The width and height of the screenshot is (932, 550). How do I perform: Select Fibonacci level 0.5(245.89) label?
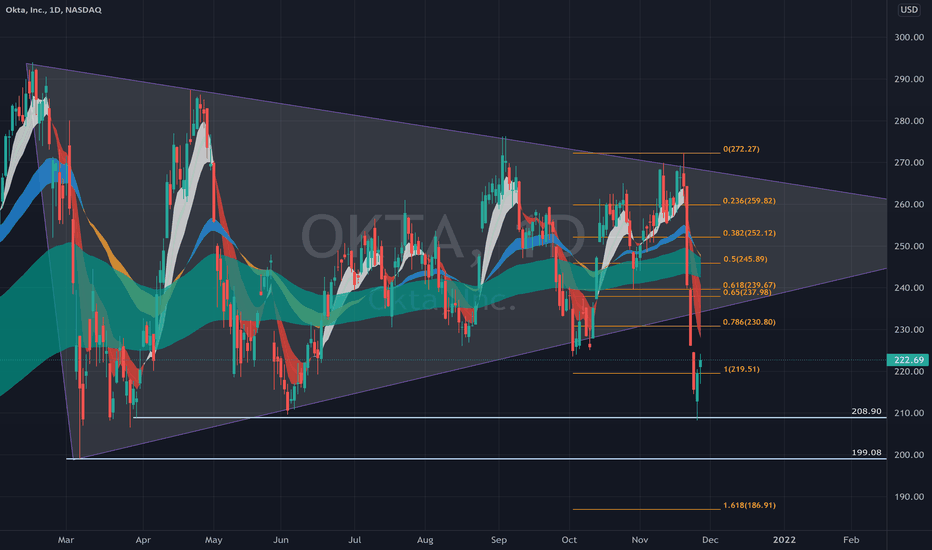pos(745,259)
